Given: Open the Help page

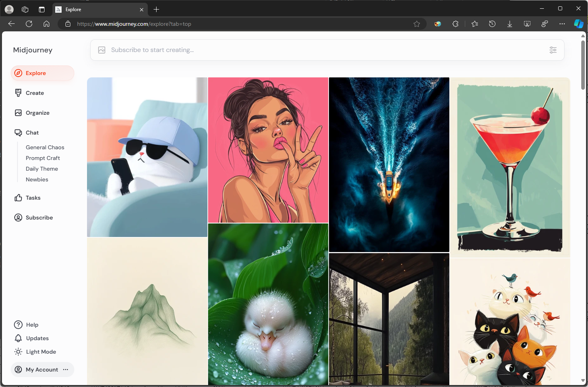Looking at the screenshot, I should 32,325.
